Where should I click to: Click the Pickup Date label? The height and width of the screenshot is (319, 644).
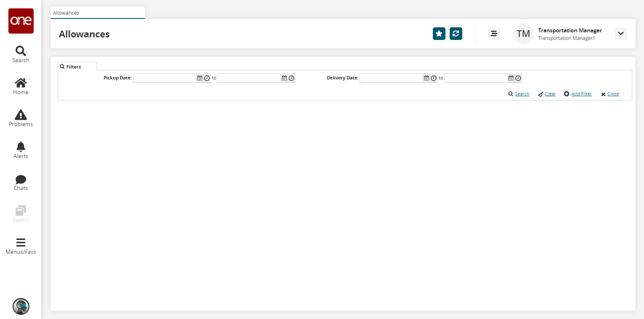coord(118,78)
